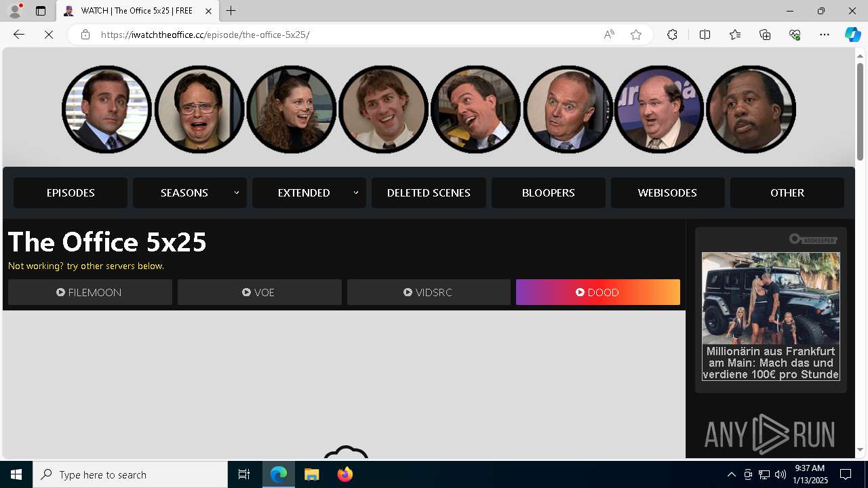This screenshot has height=488, width=868.
Task: Open a new tab with plus button
Action: click(x=231, y=11)
